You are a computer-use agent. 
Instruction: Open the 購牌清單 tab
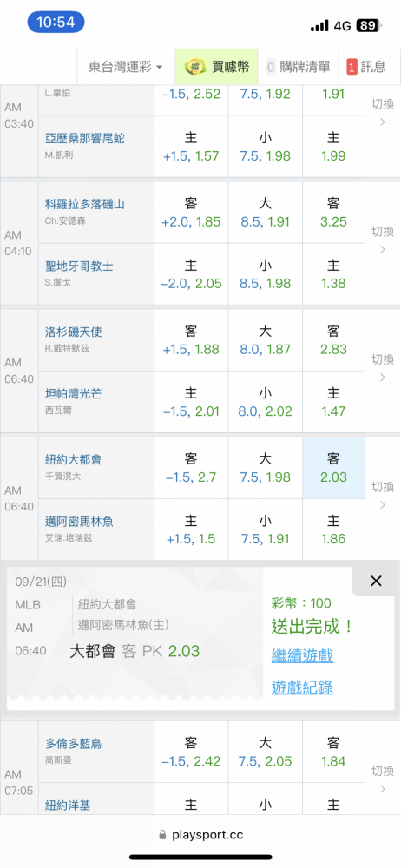(298, 67)
